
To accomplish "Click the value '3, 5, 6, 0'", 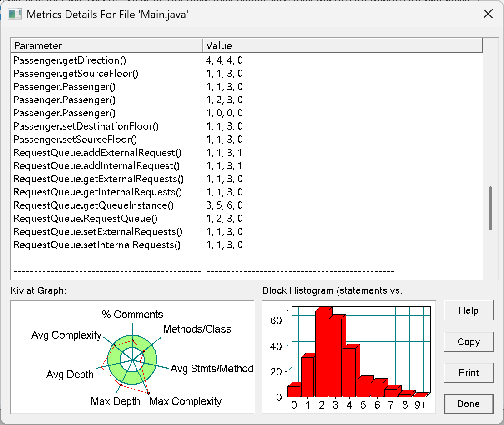I will [x=224, y=205].
